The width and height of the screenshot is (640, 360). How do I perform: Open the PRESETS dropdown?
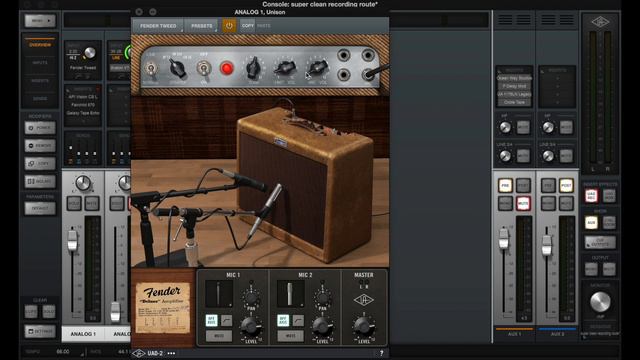pyautogui.click(x=202, y=26)
